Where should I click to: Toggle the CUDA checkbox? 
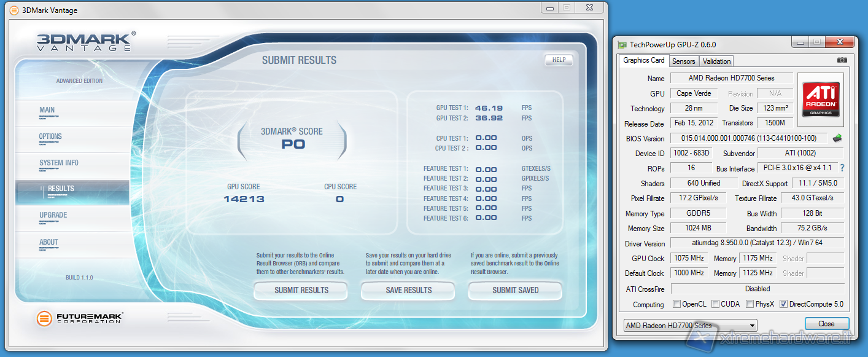tap(711, 304)
